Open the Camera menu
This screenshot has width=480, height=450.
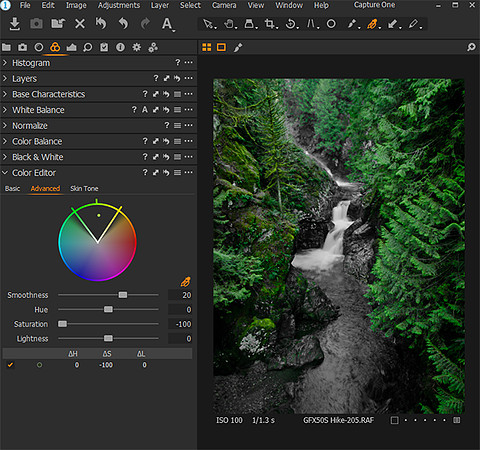click(x=224, y=5)
